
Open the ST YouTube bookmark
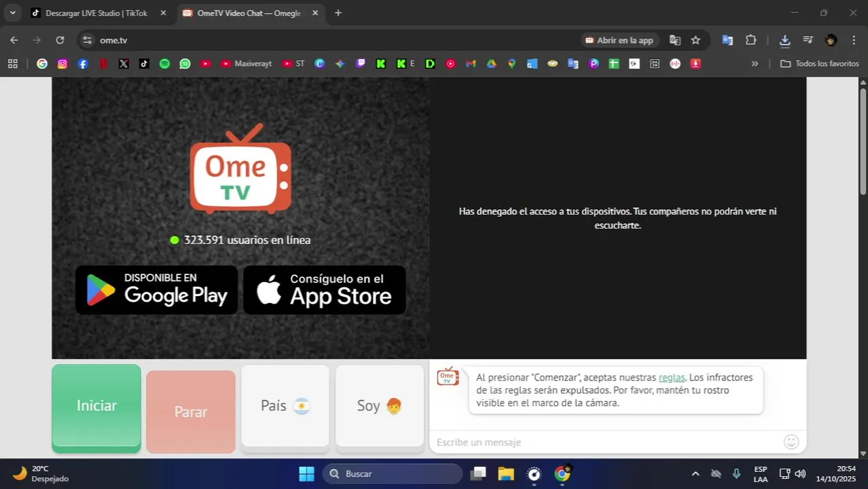click(294, 63)
